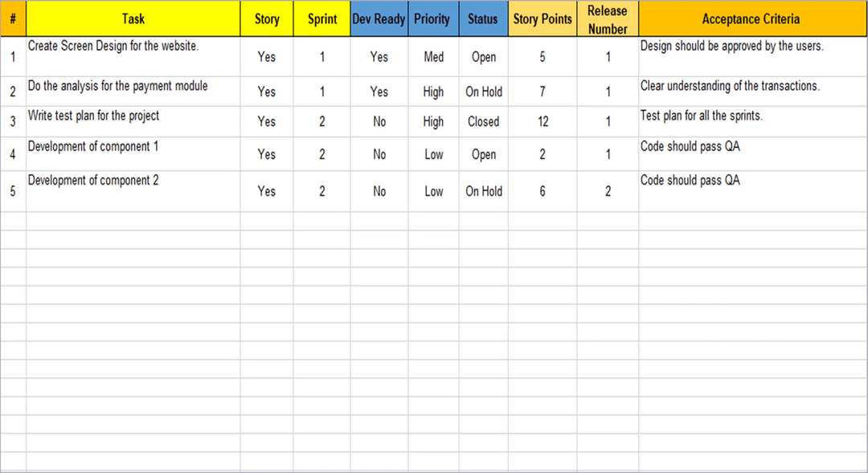Select 'Development of component 2' cell
Viewport: 868px width, 473px height.
(x=93, y=181)
